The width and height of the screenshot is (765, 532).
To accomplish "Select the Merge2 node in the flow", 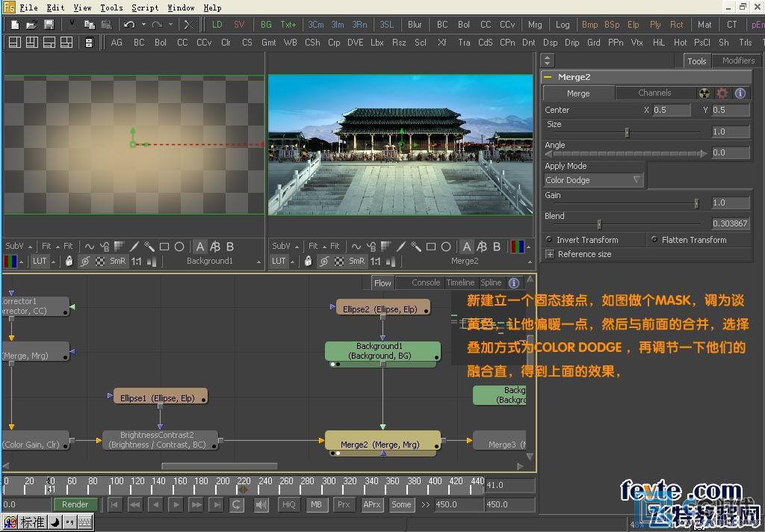I will point(383,442).
